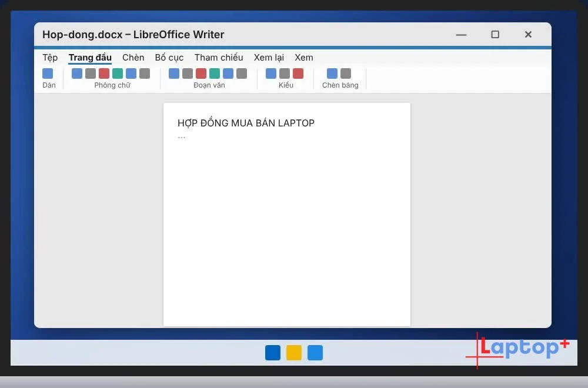Open the Chèn tab

[133, 58]
